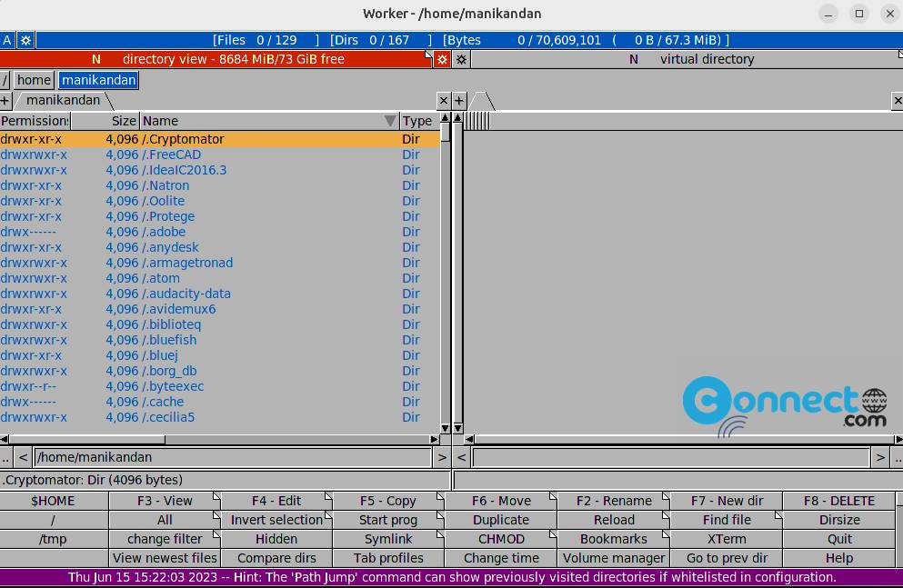Click the F6 - Move button
The height and width of the screenshot is (588, 903).
(501, 501)
